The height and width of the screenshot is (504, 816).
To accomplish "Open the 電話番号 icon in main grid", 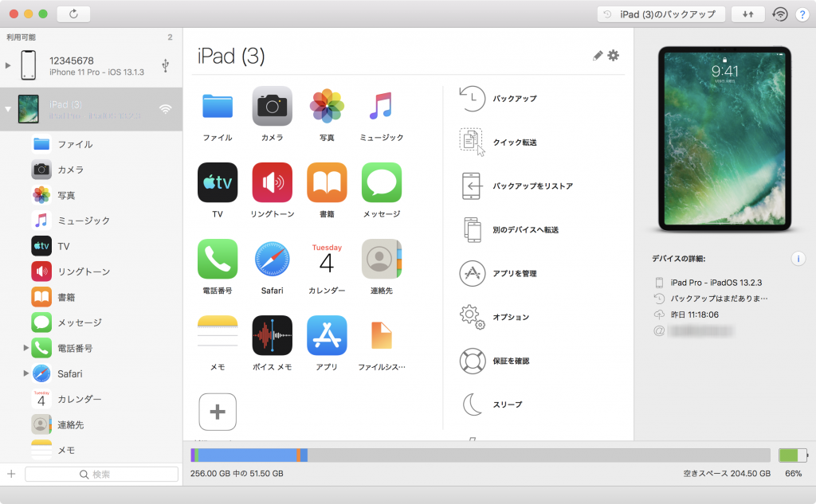I will [218, 259].
